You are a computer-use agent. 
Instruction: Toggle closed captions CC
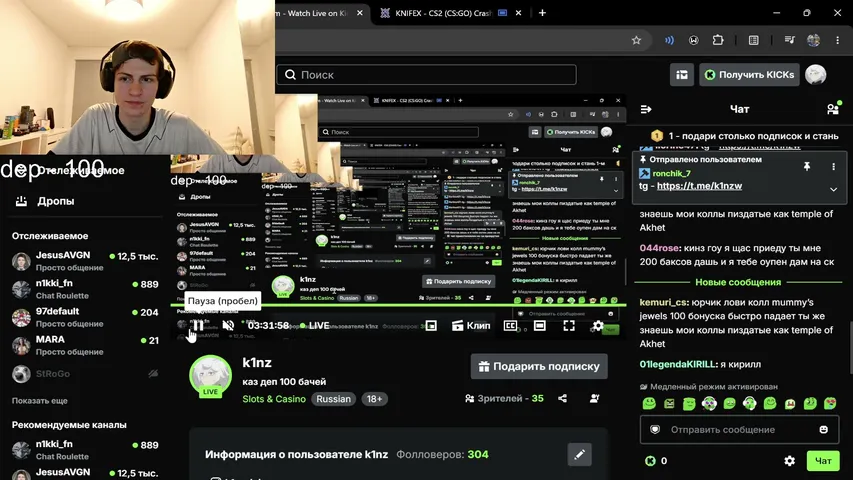510,325
